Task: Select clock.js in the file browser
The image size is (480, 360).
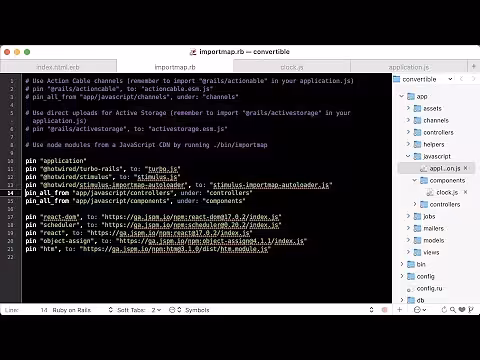Action: pyautogui.click(x=447, y=192)
